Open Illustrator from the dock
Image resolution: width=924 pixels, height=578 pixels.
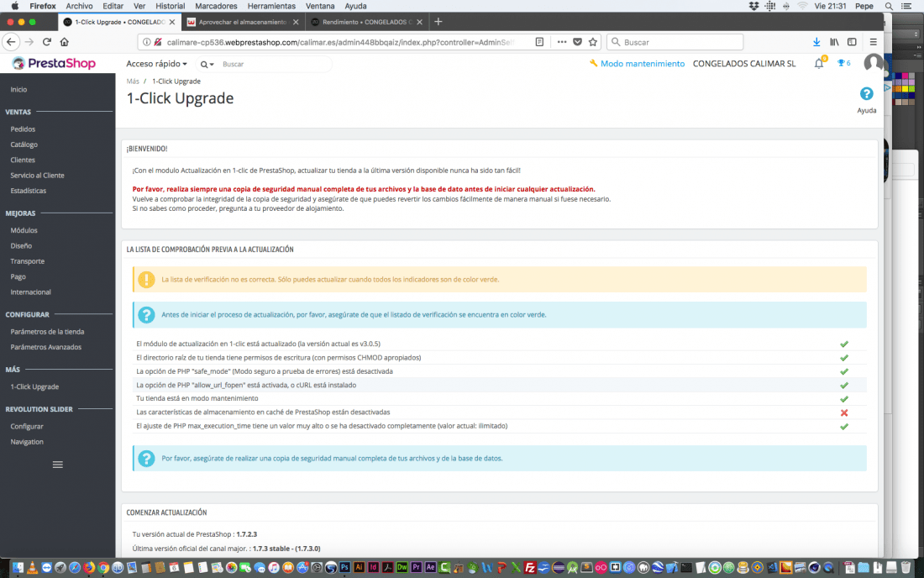click(x=359, y=567)
